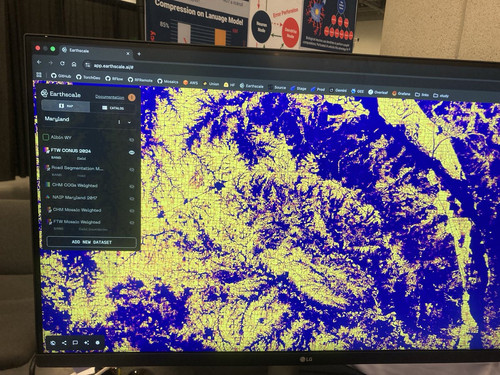
Task: Show the CHM Mosaic Weighted layer
Action: tap(132, 211)
